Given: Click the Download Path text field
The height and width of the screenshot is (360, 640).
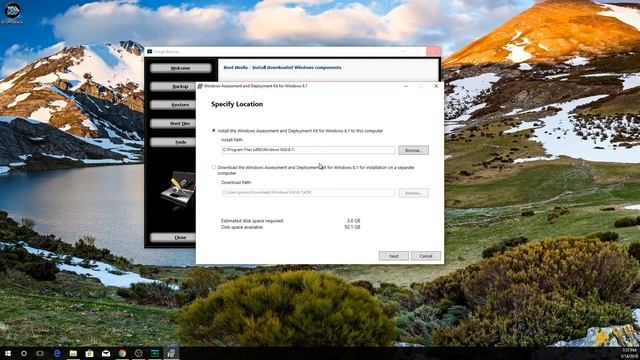Looking at the screenshot, I should click(308, 192).
